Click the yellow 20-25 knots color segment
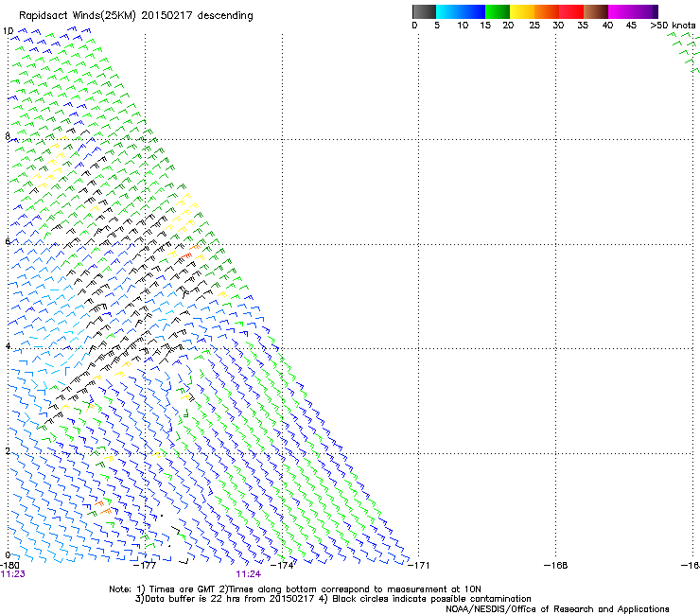Image resolution: width=700 pixels, height=615 pixels. tap(522, 11)
